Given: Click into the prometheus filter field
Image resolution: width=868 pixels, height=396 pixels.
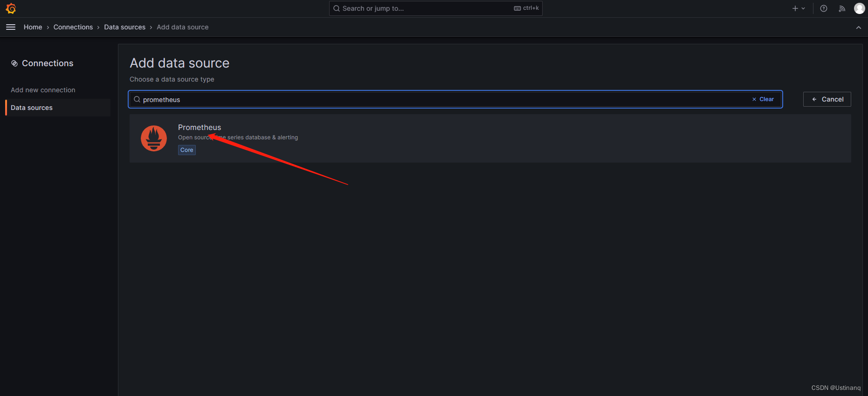Looking at the screenshot, I should pos(455,99).
